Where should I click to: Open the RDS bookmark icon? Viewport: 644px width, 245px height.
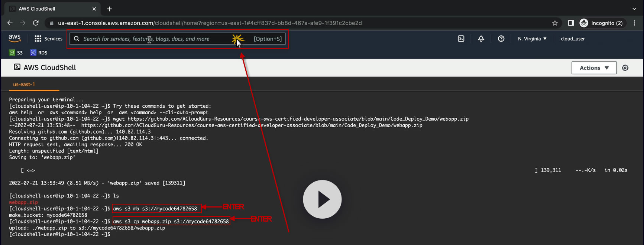coord(33,53)
